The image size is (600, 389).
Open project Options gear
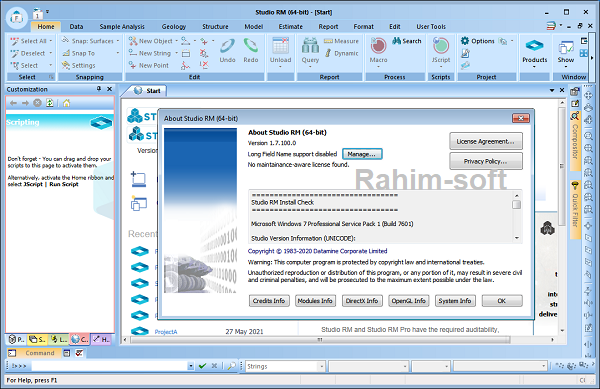(478, 41)
